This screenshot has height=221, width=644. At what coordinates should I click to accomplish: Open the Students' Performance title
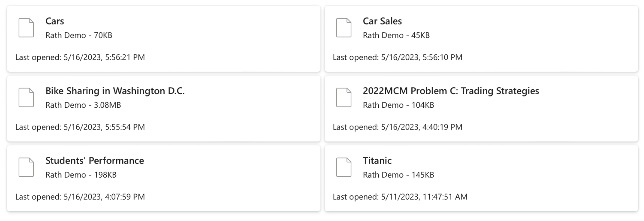[x=94, y=161]
